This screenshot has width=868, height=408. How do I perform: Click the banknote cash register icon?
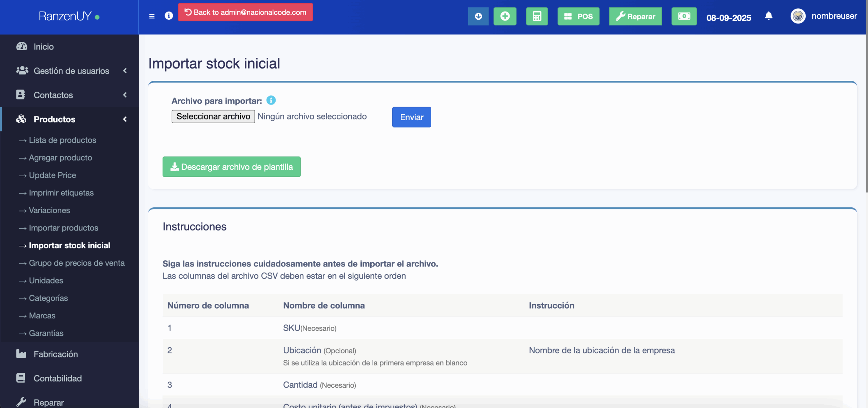[684, 16]
